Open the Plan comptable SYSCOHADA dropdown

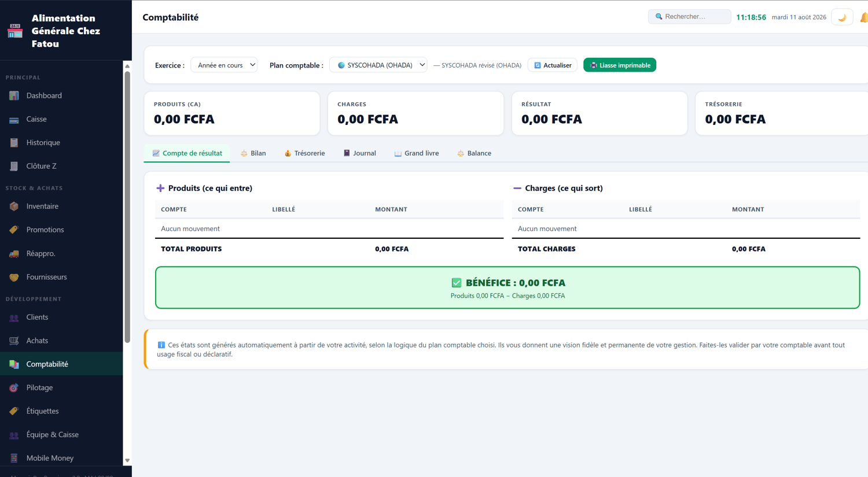click(x=378, y=65)
